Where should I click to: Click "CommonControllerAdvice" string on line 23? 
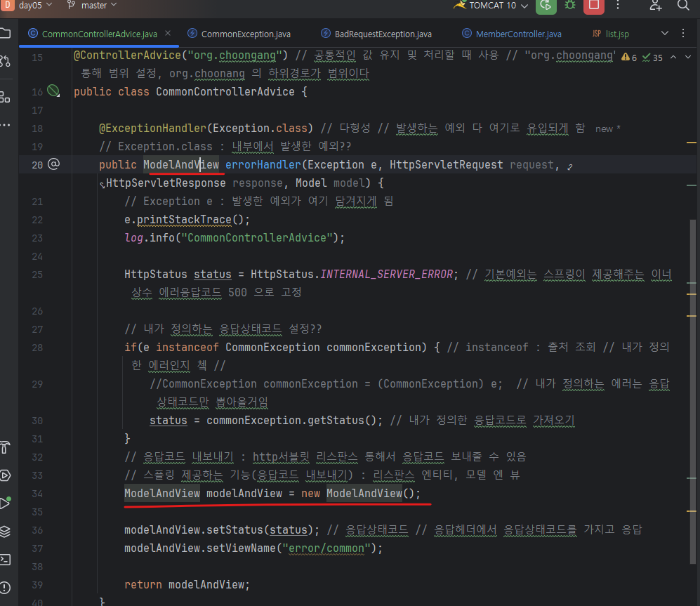(256, 237)
